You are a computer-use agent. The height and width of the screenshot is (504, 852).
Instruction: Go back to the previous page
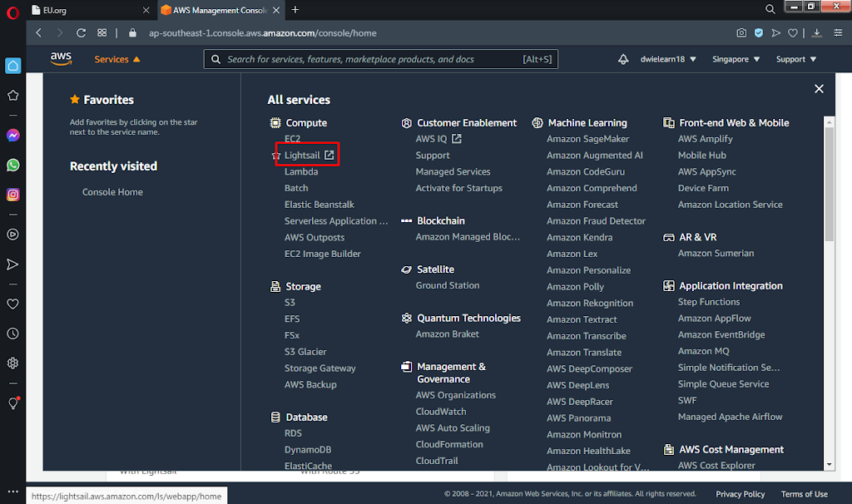click(x=38, y=33)
